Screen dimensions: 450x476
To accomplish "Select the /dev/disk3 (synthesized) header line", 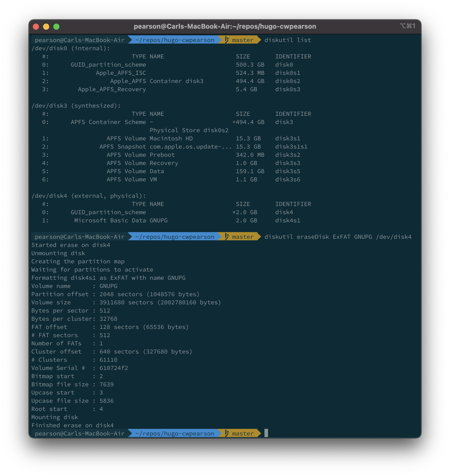I will pyautogui.click(x=76, y=106).
